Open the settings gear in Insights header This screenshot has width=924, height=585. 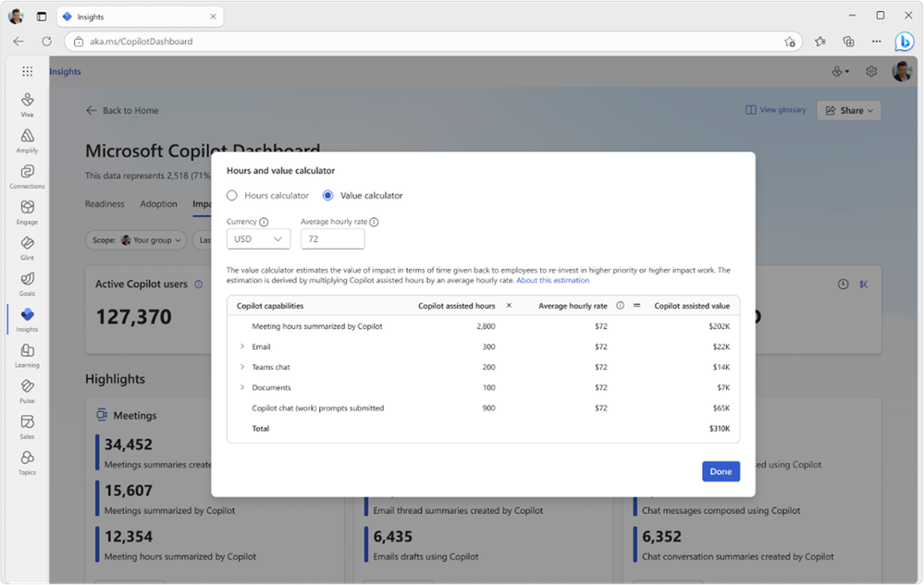click(x=871, y=71)
